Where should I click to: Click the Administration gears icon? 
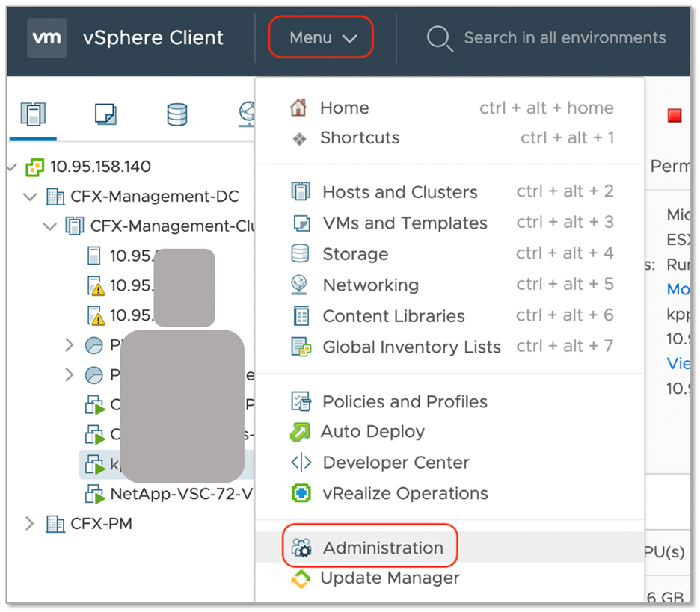pos(300,547)
